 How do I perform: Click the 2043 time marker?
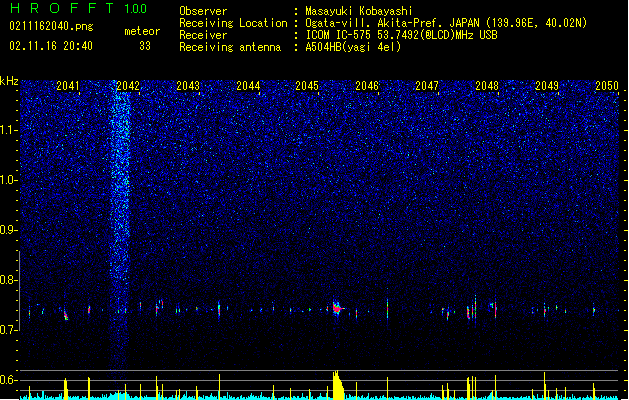tap(188, 86)
